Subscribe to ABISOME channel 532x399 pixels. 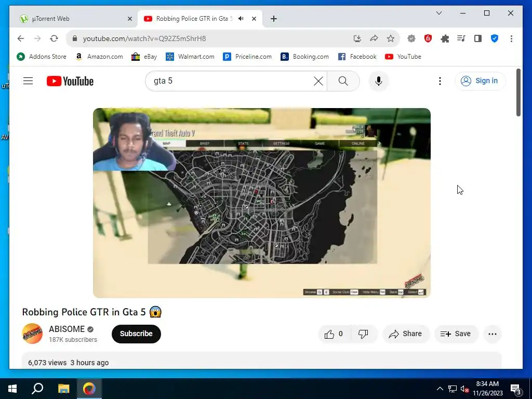136,334
